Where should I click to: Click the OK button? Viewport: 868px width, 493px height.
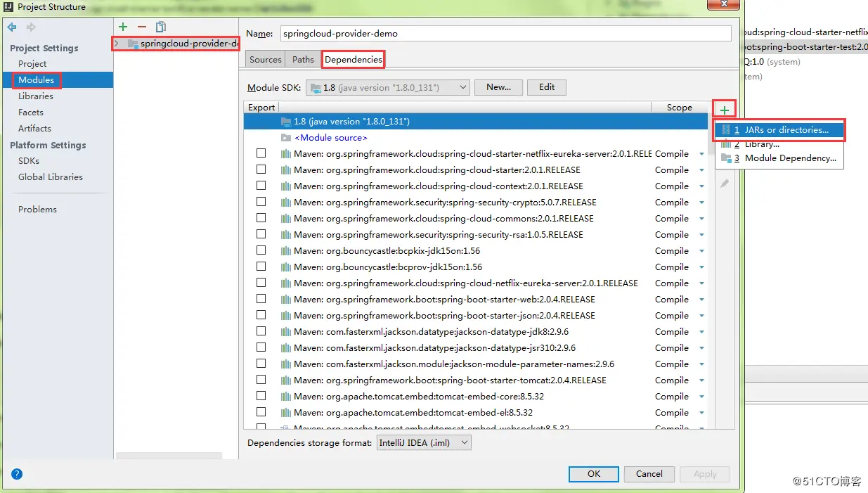pyautogui.click(x=594, y=474)
